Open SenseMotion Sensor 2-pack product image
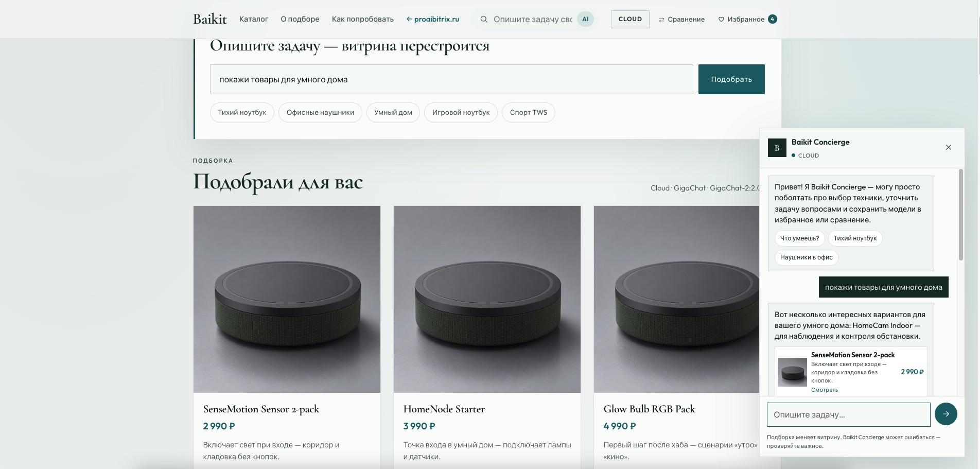 (287, 299)
